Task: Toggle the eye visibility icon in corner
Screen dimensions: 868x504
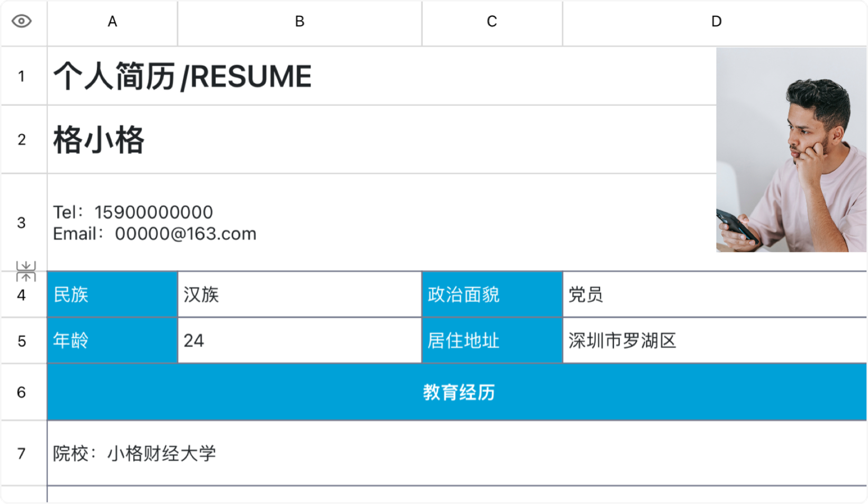Action: 22,21
